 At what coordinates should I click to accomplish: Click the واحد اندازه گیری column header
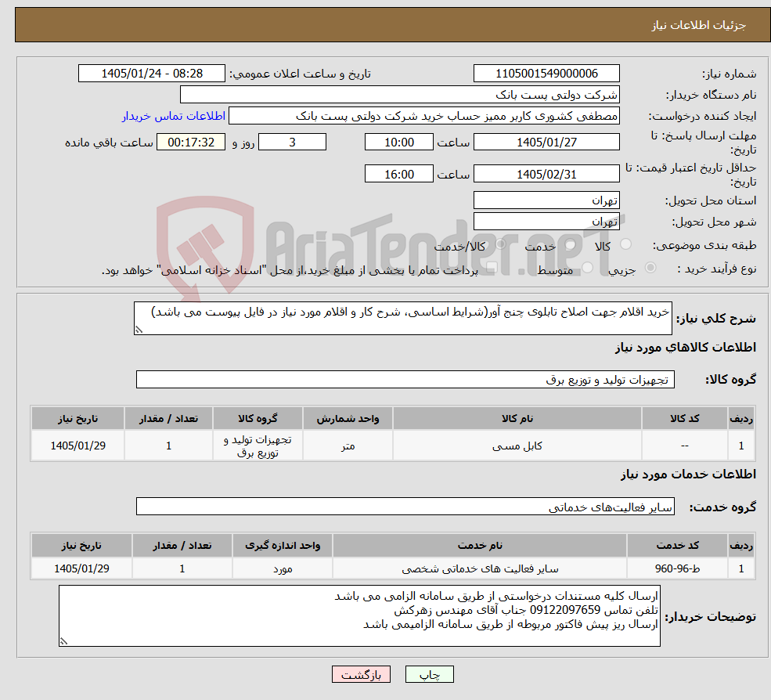click(x=283, y=546)
